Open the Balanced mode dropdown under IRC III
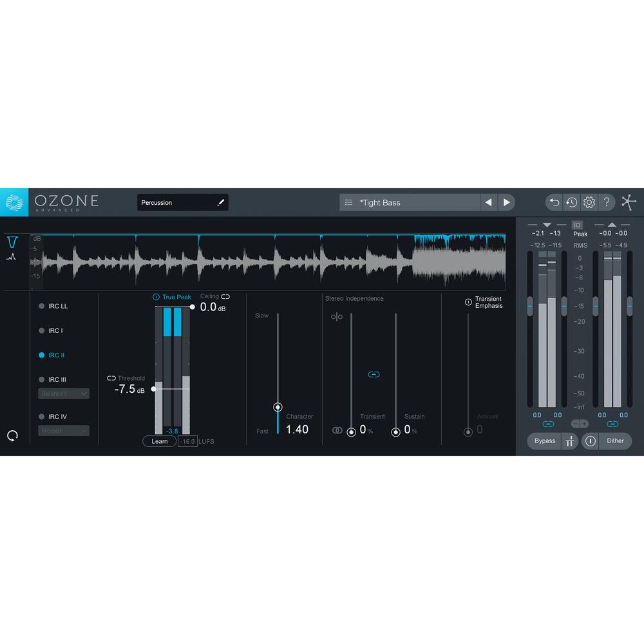This screenshot has width=644, height=644. (63, 393)
